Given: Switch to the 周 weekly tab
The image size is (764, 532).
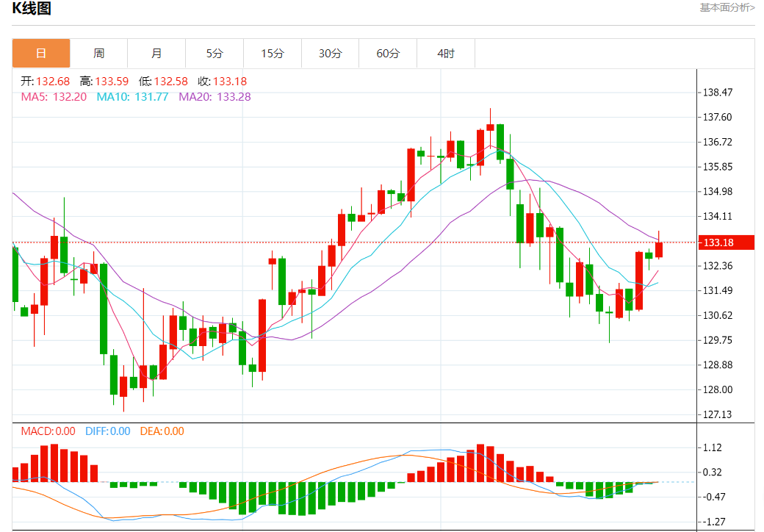Looking at the screenshot, I should coord(99,53).
